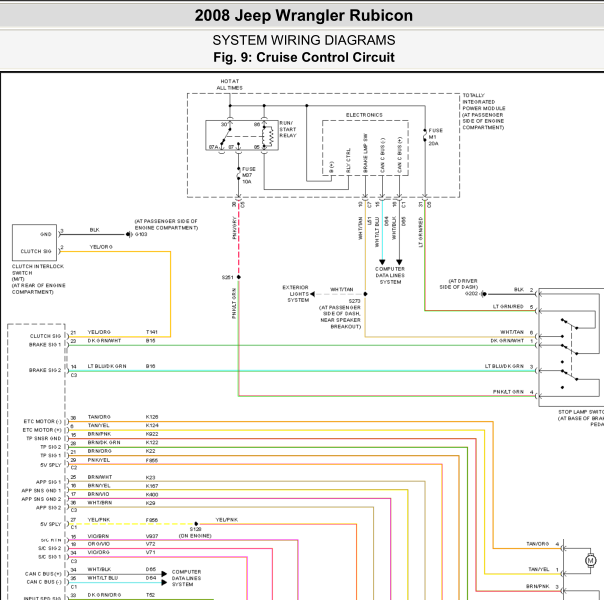Click ground point label 'G103'
Image resolution: width=604 pixels, height=600 pixels.
(x=141, y=234)
